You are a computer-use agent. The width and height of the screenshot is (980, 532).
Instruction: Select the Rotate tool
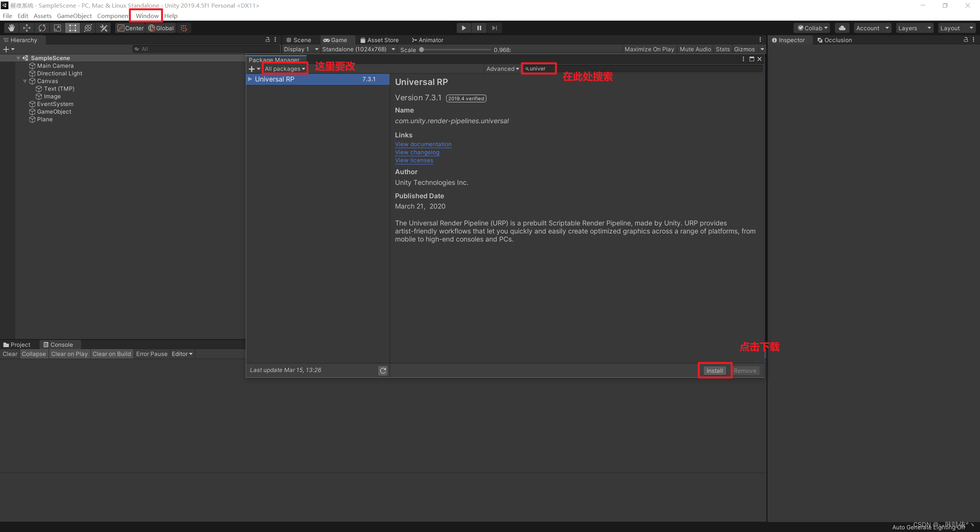[x=42, y=28]
